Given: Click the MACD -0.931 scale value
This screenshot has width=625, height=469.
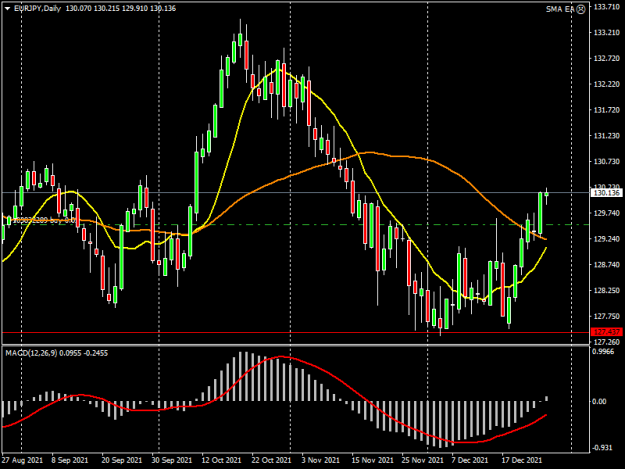Looking at the screenshot, I should pyautogui.click(x=604, y=448).
